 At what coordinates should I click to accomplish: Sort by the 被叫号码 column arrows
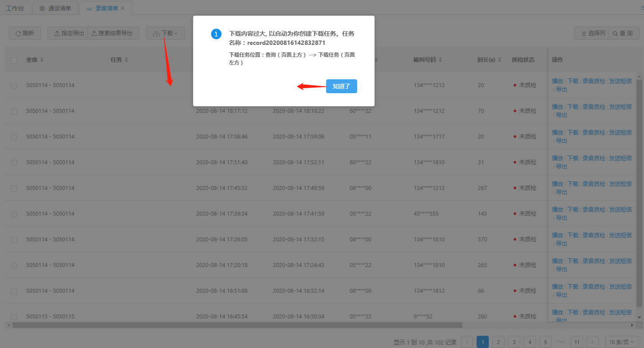point(440,60)
